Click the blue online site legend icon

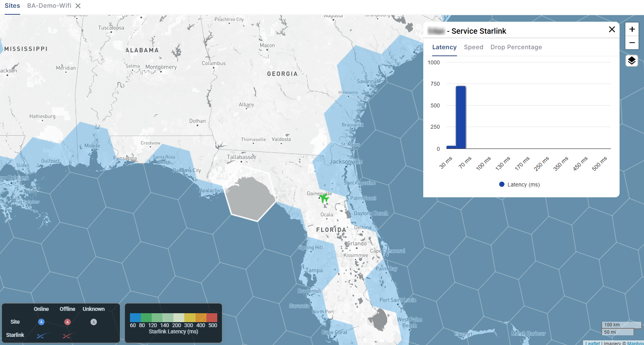coord(41,322)
